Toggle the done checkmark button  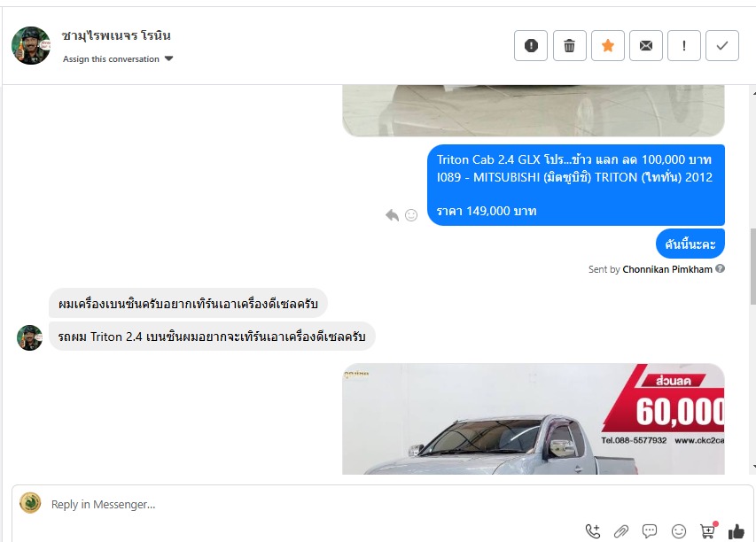722,46
